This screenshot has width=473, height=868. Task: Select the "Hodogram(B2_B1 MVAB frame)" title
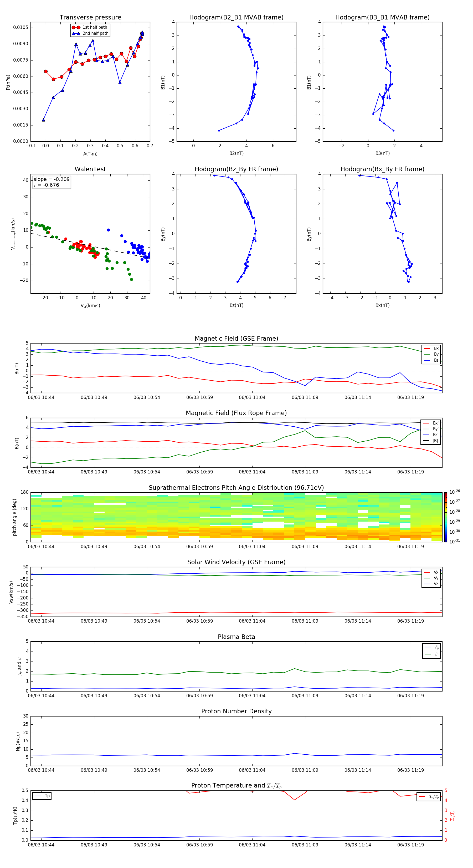[236, 18]
